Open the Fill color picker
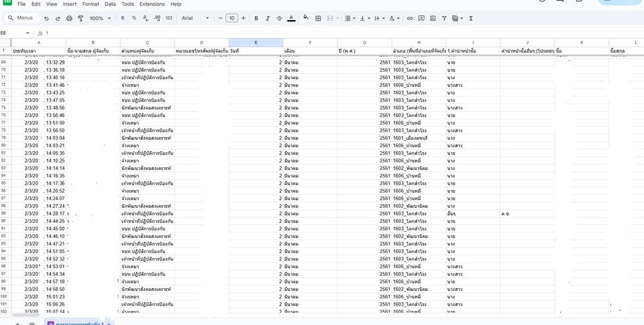The image size is (644, 325). 306,19
